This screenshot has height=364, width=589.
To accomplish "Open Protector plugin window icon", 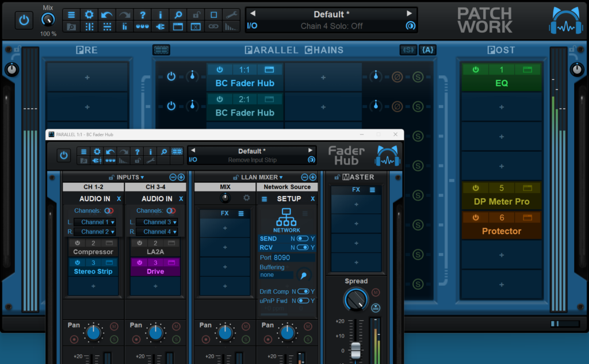I will click(x=527, y=217).
